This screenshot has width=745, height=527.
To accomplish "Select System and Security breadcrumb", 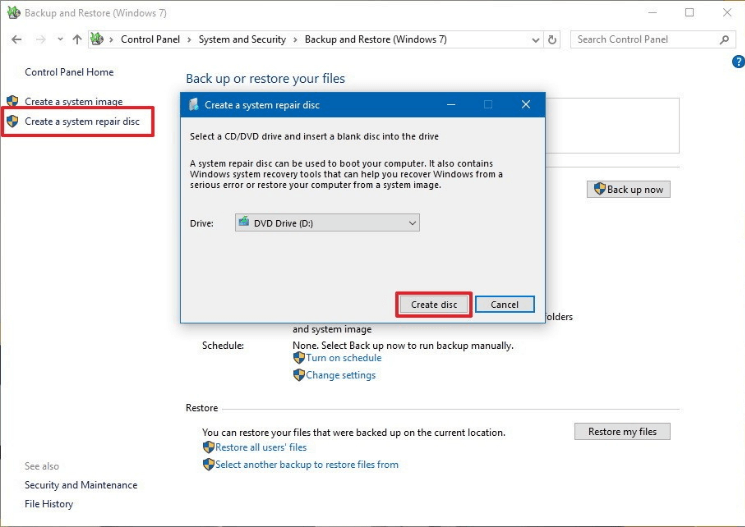I will pos(241,40).
